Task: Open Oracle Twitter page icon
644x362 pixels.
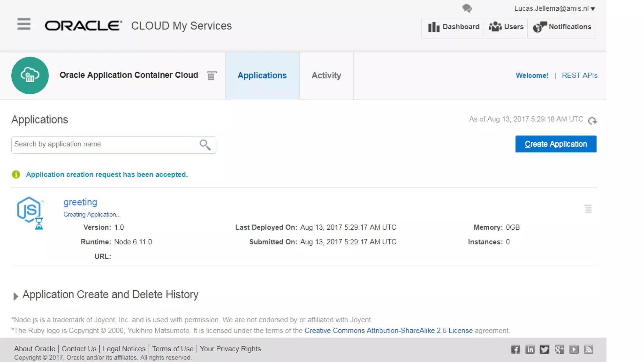Action: click(x=544, y=349)
